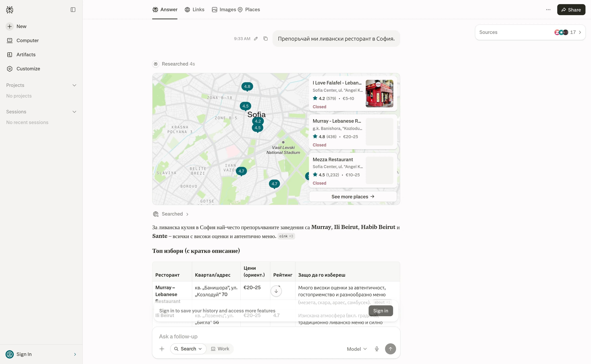Click scroll-down arrow button in table

click(276, 291)
